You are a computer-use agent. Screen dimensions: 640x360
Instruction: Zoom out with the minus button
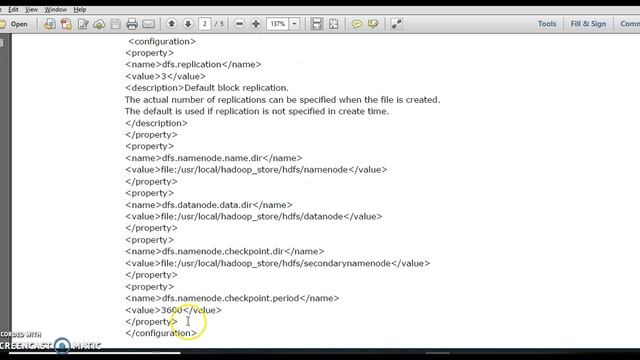[240, 24]
